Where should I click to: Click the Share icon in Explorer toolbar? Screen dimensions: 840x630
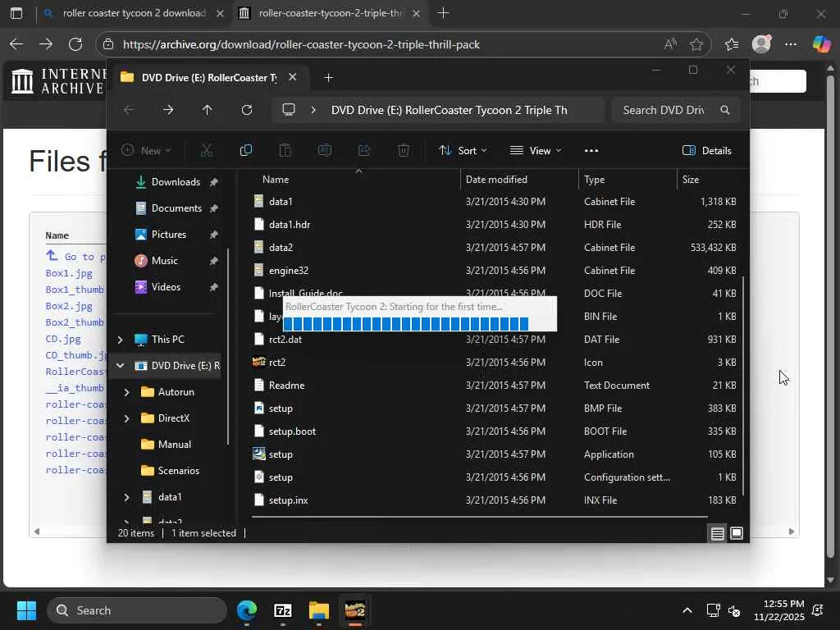(364, 151)
